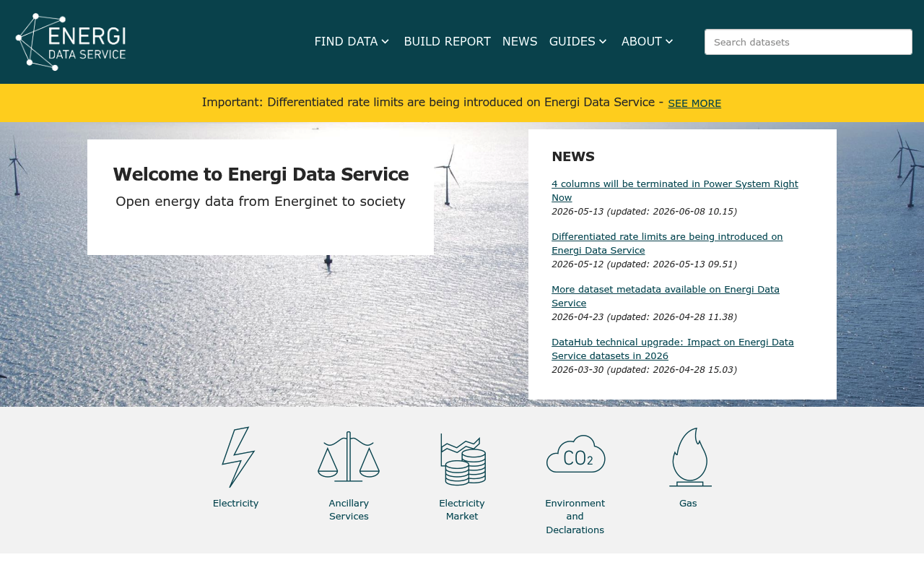Read More dataset metadata available news
Viewport: 924px width, 578px height.
[x=666, y=296]
